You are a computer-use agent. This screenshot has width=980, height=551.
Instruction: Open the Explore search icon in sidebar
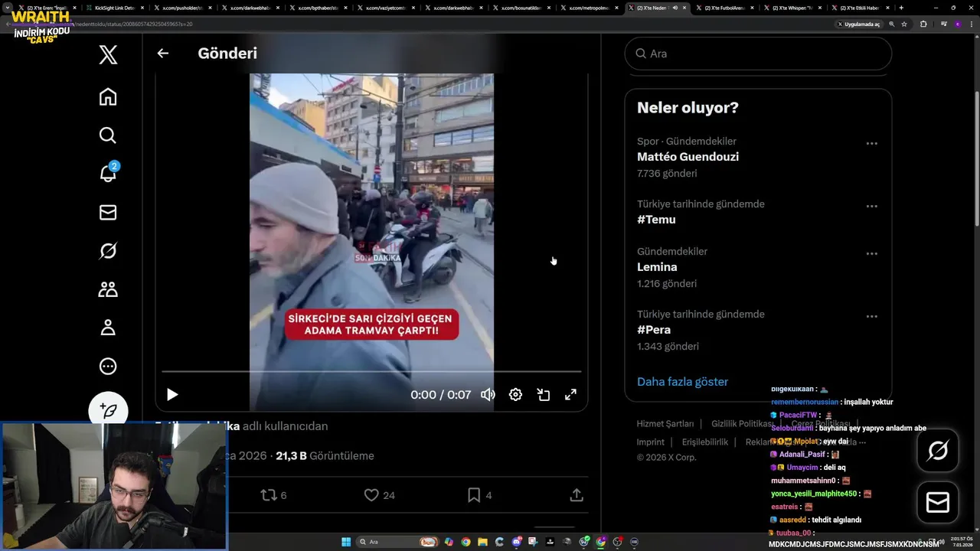click(108, 135)
